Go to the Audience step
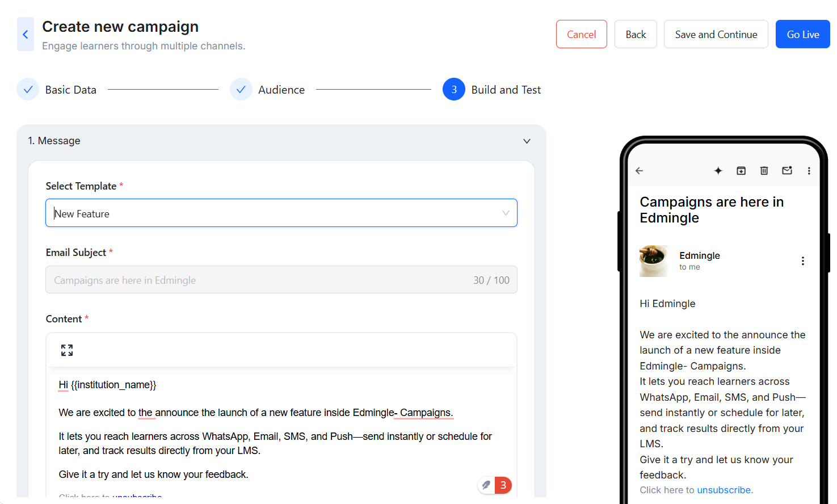The image size is (837, 504). pyautogui.click(x=281, y=90)
